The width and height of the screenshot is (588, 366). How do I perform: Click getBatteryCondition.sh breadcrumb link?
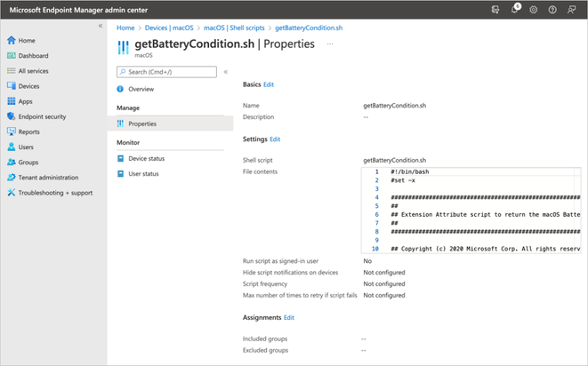coord(309,28)
